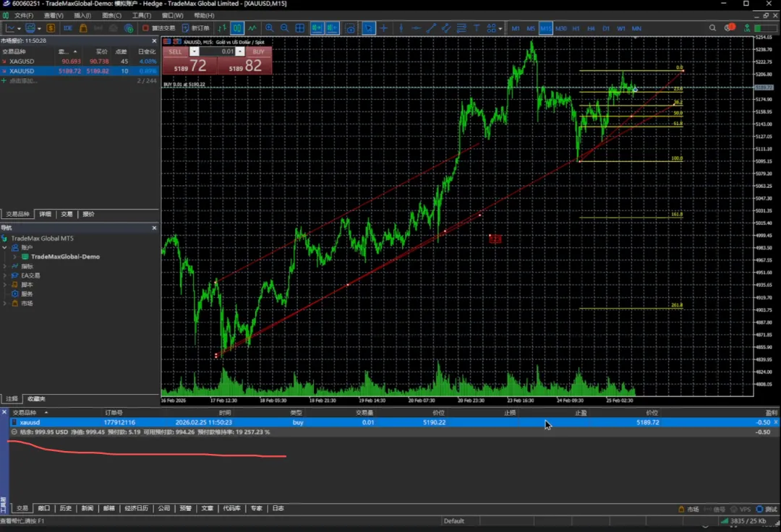Click 新订单 new order button
The height and width of the screenshot is (532, 781).
point(195,28)
